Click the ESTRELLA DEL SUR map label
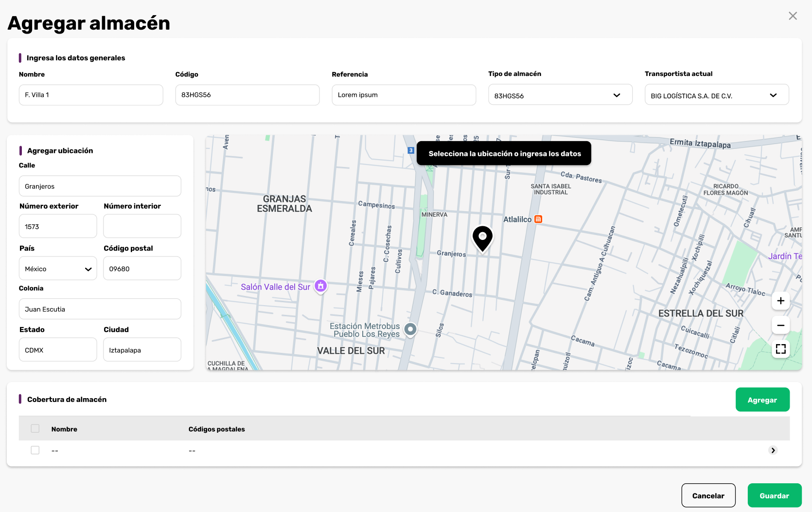Screen dimensions: 812x512 point(701,313)
